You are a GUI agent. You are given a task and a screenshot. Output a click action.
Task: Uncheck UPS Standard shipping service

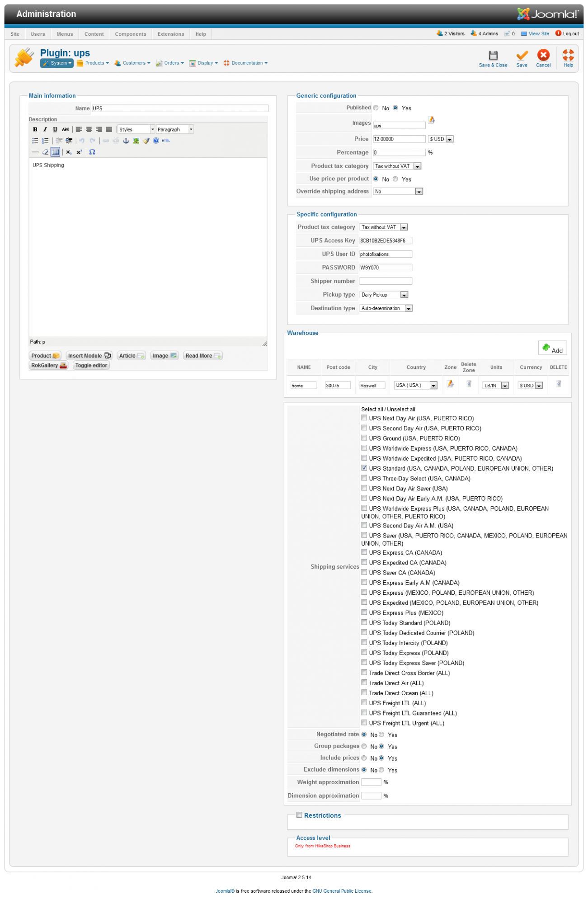(x=364, y=468)
